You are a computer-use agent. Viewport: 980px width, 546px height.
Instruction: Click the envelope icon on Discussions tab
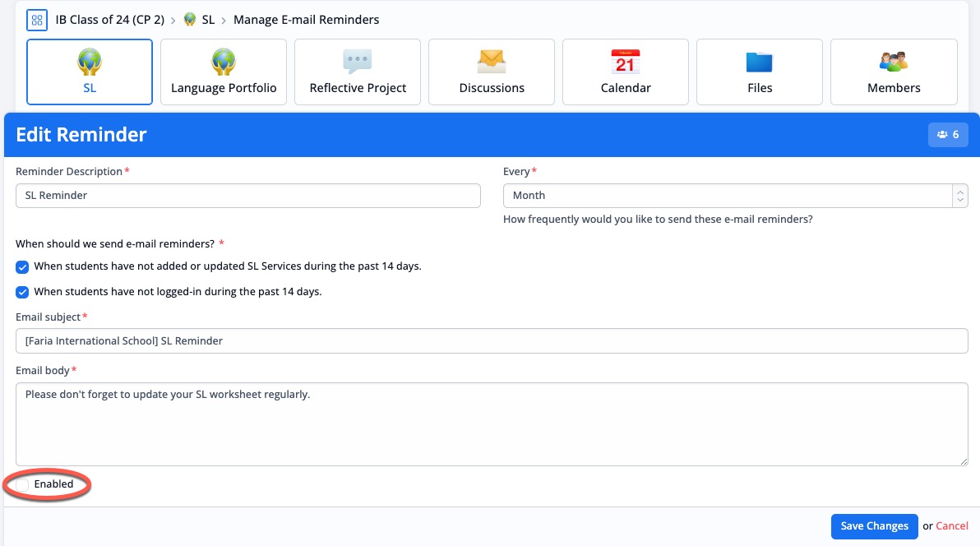click(x=492, y=61)
